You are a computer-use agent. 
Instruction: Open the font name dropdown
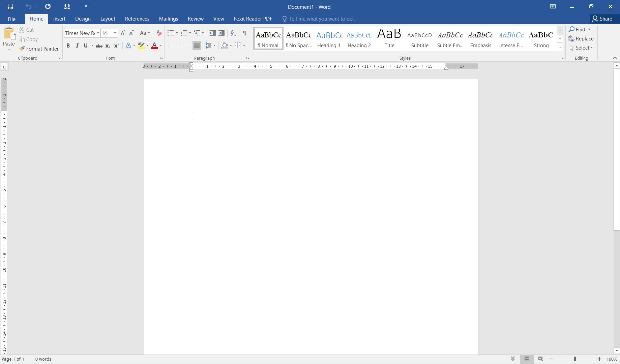coord(98,33)
